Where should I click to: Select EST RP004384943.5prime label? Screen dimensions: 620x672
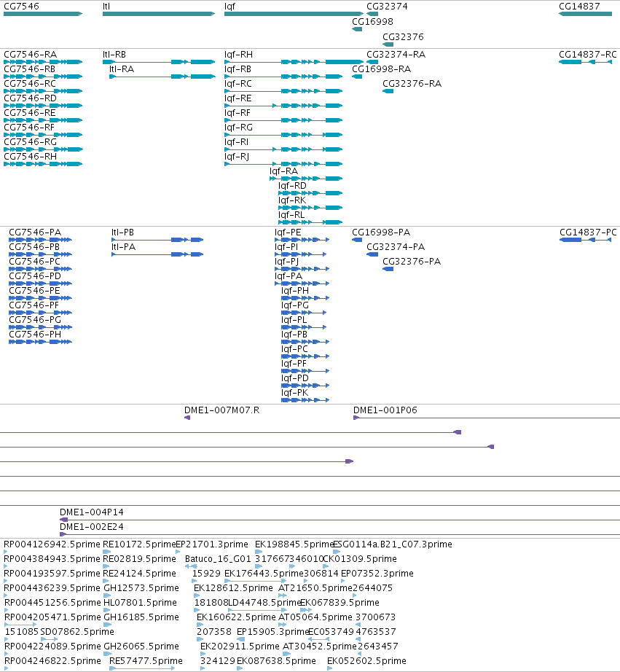point(52,559)
